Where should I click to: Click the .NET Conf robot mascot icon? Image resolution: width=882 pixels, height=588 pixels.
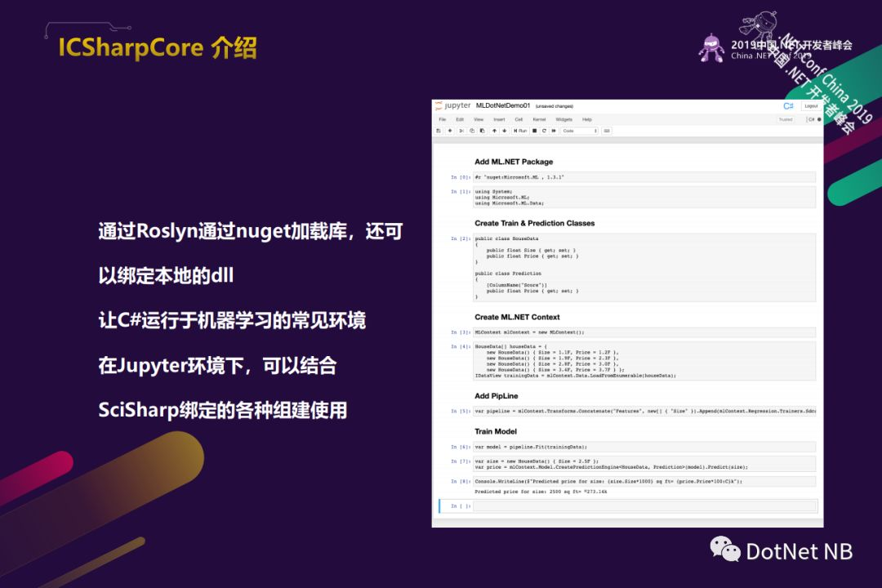(x=711, y=48)
